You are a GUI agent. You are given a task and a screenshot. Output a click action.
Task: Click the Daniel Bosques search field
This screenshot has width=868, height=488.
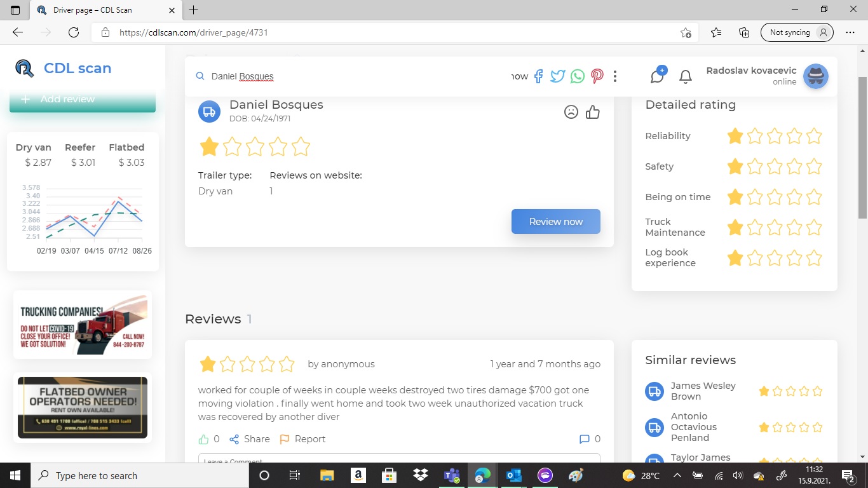coord(356,76)
